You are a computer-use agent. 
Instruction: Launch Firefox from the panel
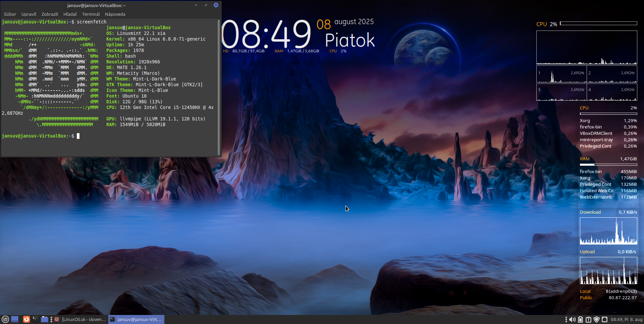pyautogui.click(x=26, y=319)
